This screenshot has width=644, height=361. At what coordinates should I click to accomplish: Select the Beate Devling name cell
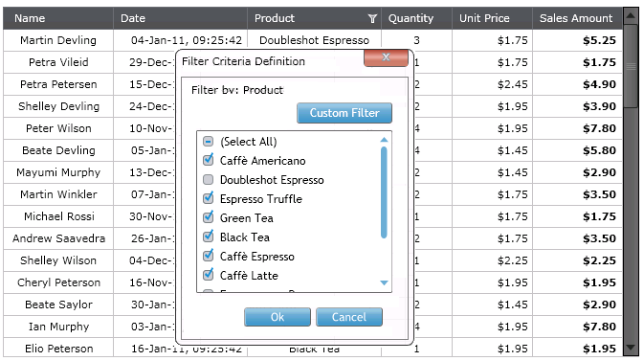(x=58, y=150)
